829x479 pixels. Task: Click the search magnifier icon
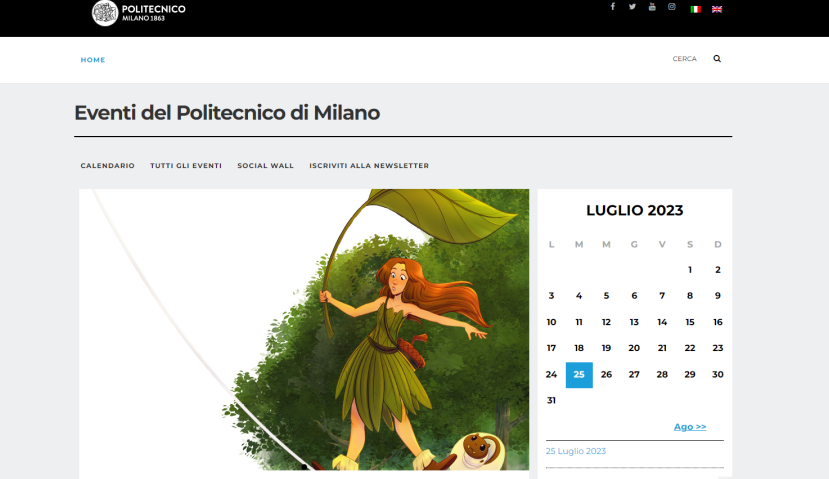(x=717, y=59)
